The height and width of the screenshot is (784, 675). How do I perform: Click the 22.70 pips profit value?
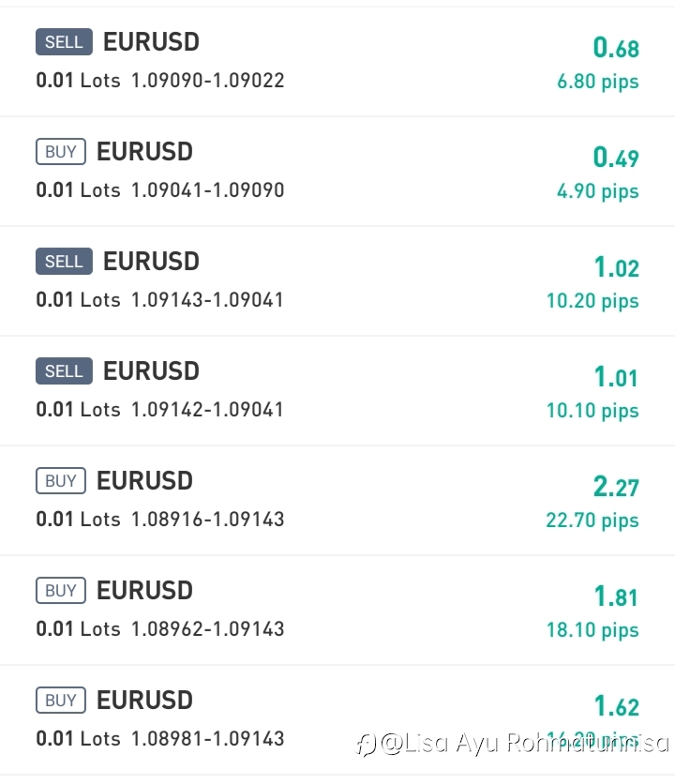[x=592, y=521]
